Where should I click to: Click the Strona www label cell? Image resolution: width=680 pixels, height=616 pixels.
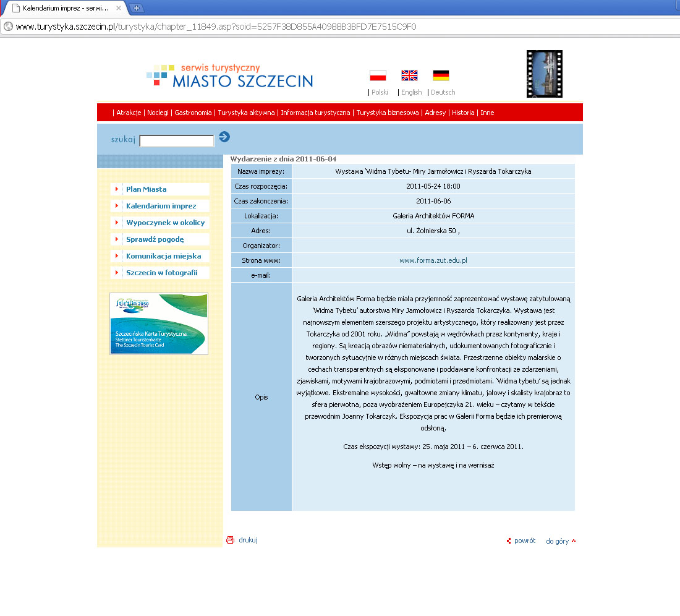[261, 260]
